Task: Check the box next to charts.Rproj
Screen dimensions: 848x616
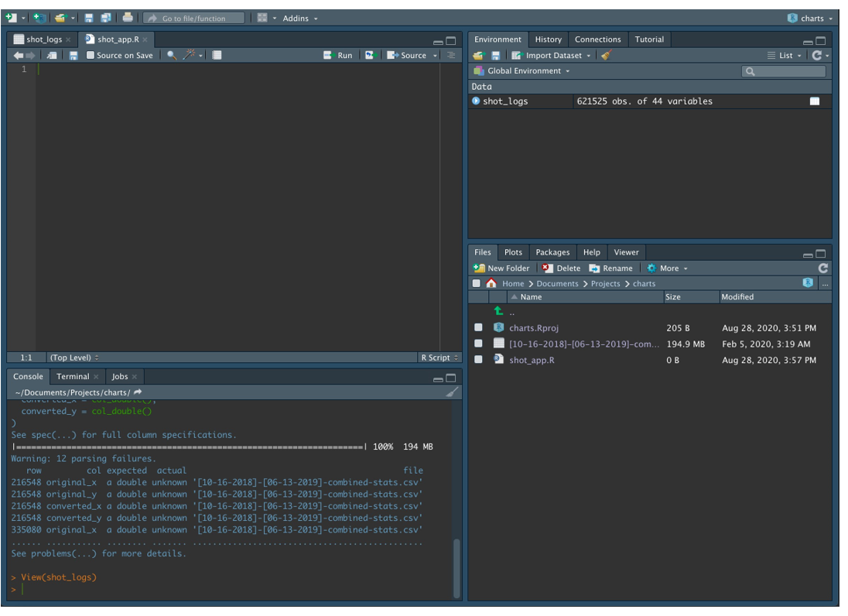Action: [x=478, y=328]
